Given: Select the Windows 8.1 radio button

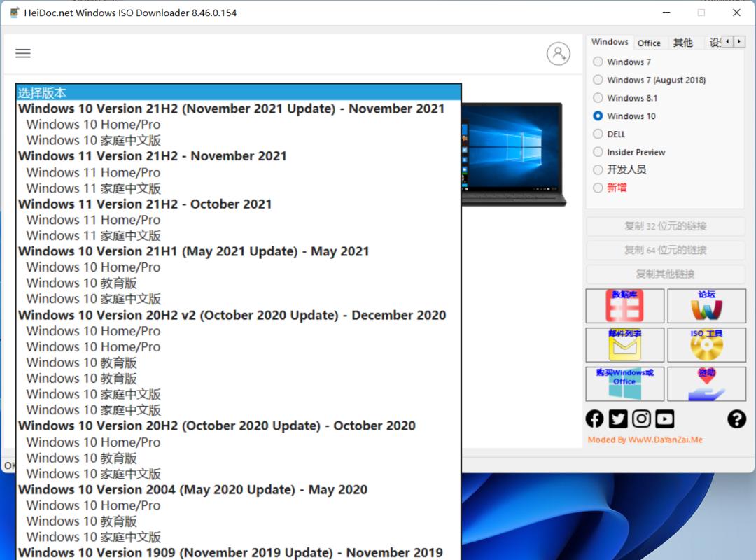Looking at the screenshot, I should click(x=598, y=98).
